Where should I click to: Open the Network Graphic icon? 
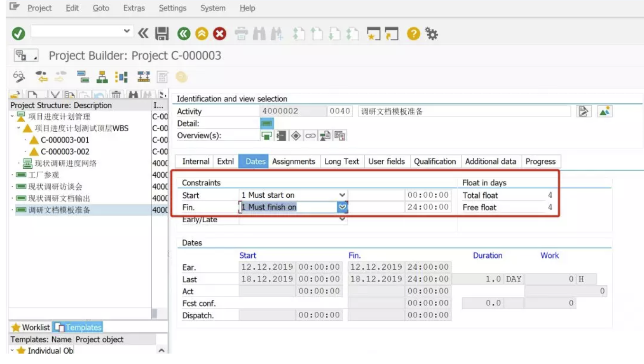(x=121, y=77)
